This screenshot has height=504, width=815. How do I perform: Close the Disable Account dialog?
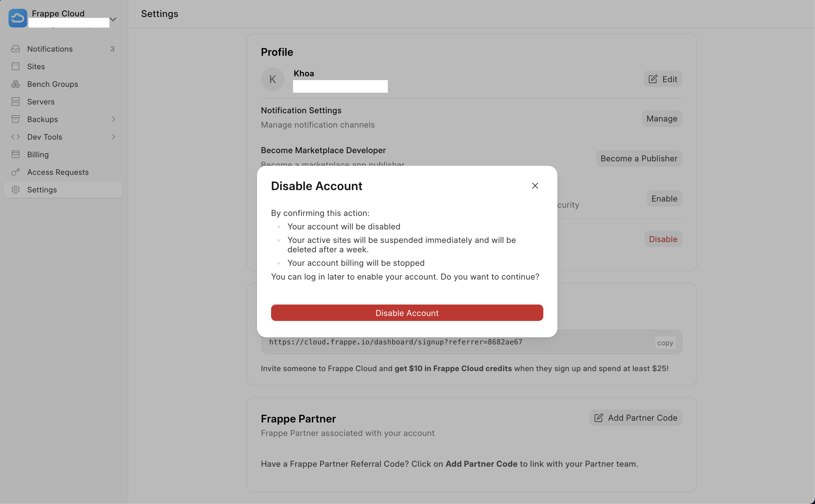click(x=535, y=186)
